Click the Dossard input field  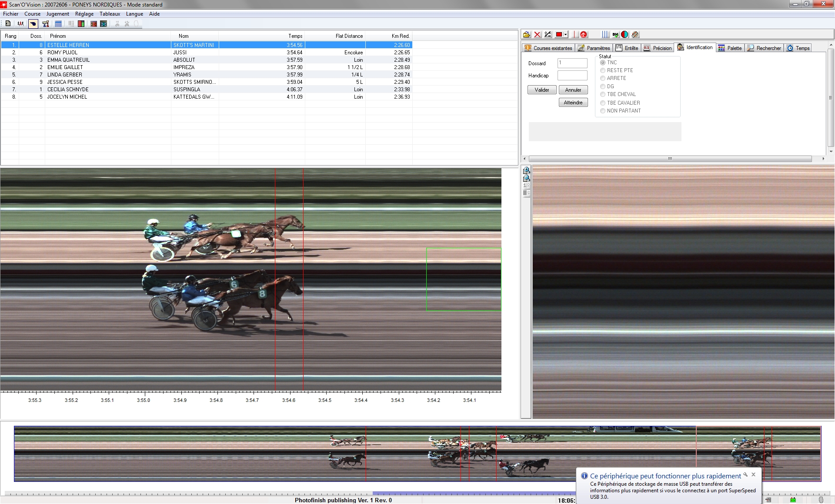point(572,63)
